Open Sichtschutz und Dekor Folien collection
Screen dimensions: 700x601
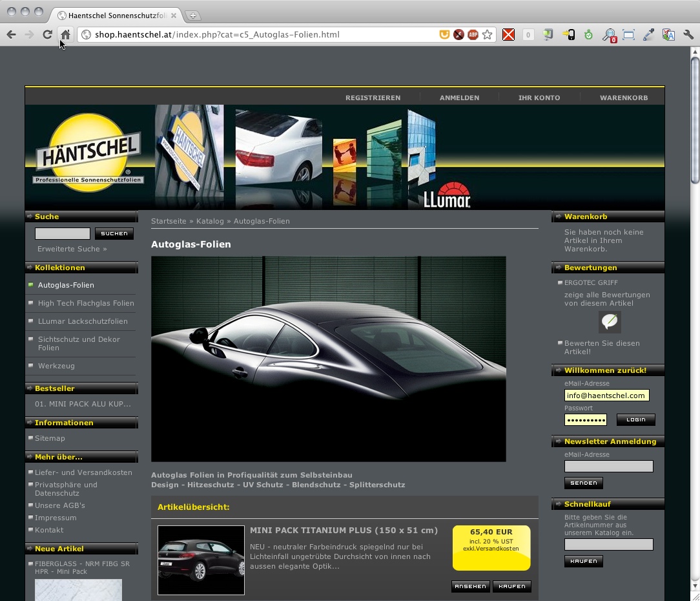pos(79,344)
